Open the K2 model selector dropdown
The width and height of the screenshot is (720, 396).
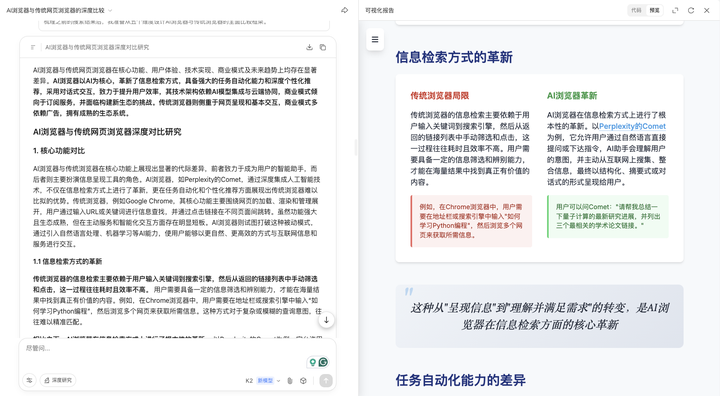click(263, 380)
